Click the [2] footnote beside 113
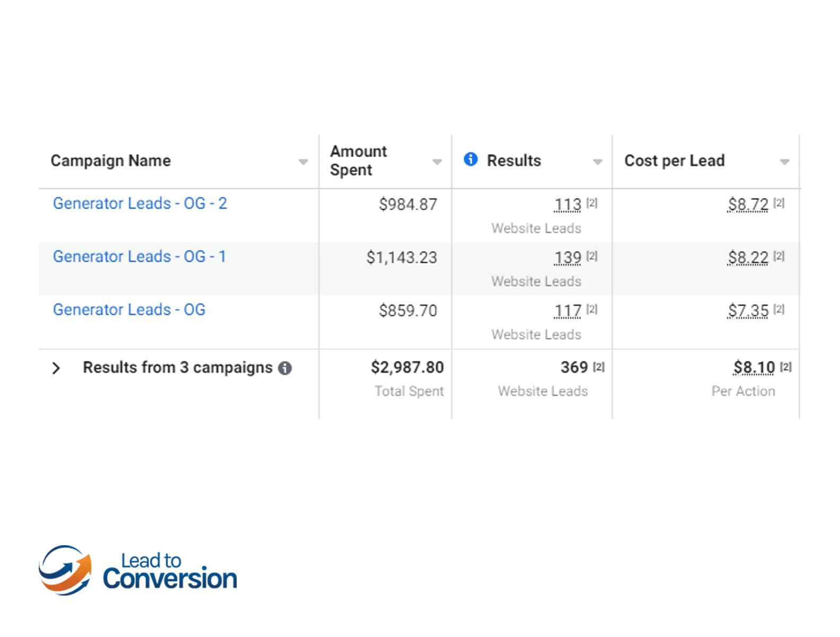This screenshot has width=840, height=637. point(592,203)
